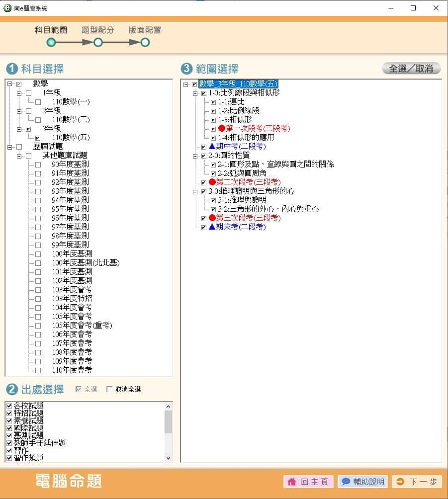Uncheck the 教師手冊延伸題 checkbox
The width and height of the screenshot is (448, 499).
click(9, 443)
